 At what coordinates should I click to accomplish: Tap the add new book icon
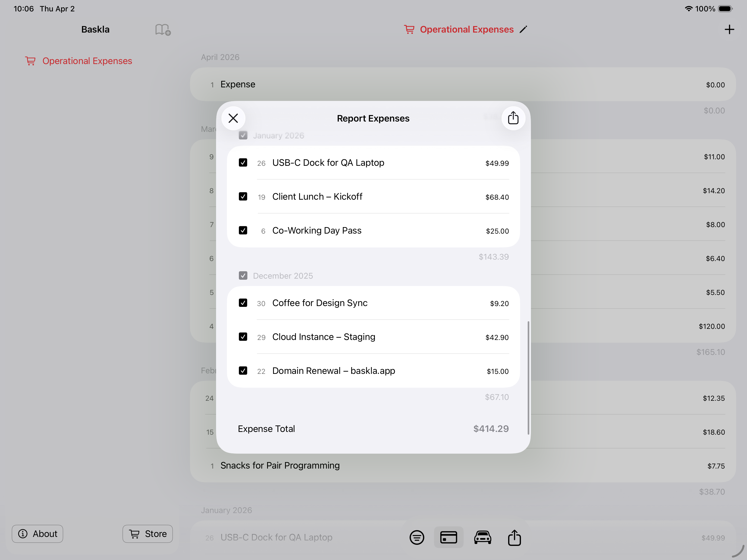163,30
